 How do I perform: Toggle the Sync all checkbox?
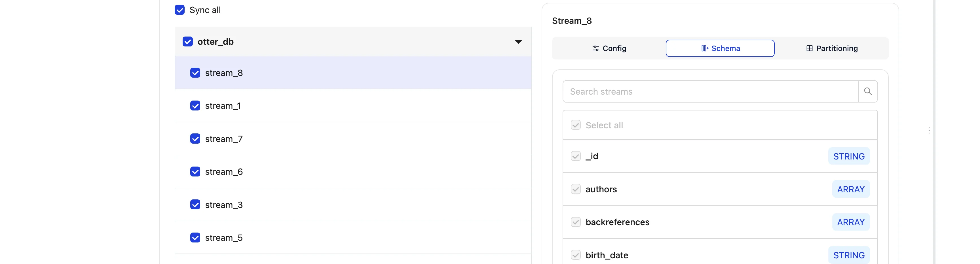click(x=179, y=10)
